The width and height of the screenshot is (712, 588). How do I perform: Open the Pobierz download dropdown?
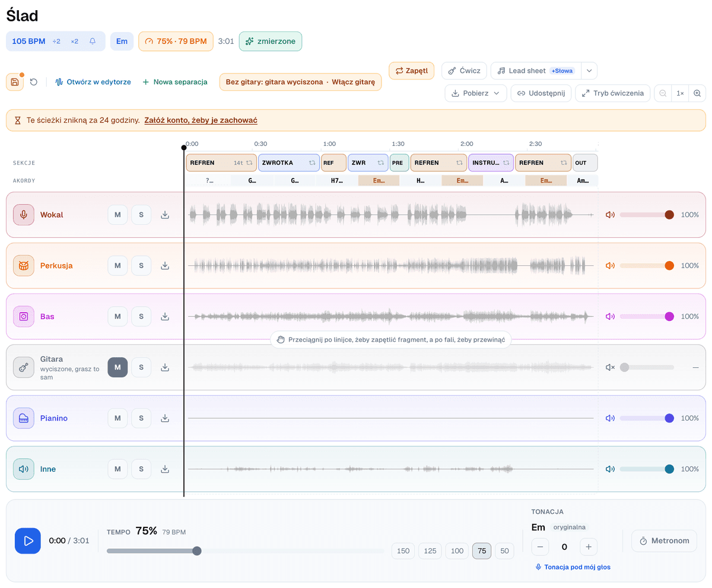[476, 93]
